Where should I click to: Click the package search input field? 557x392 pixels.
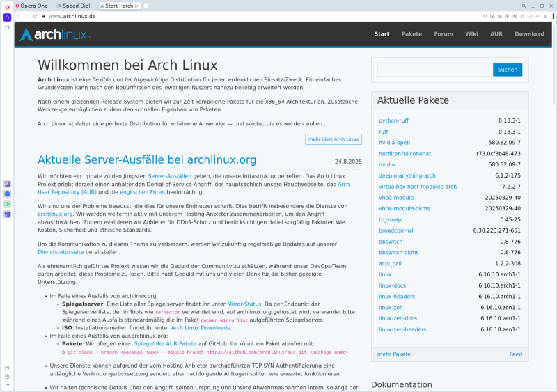coord(434,70)
